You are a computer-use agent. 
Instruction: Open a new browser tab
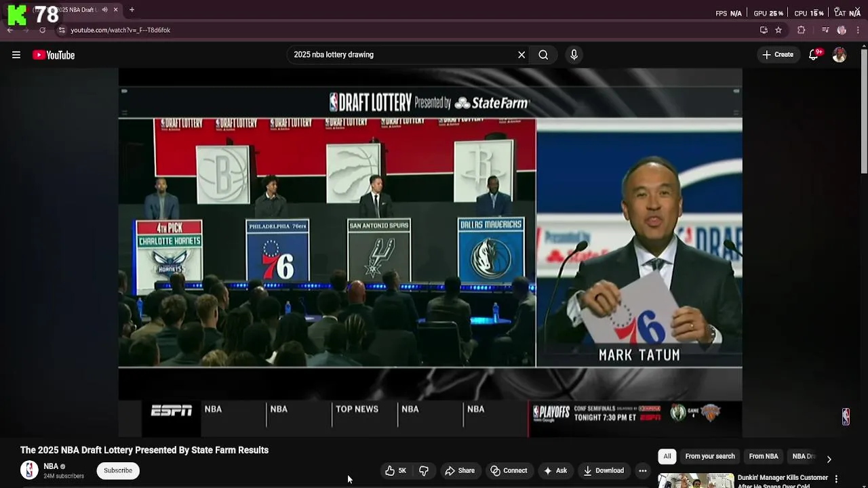click(x=132, y=10)
